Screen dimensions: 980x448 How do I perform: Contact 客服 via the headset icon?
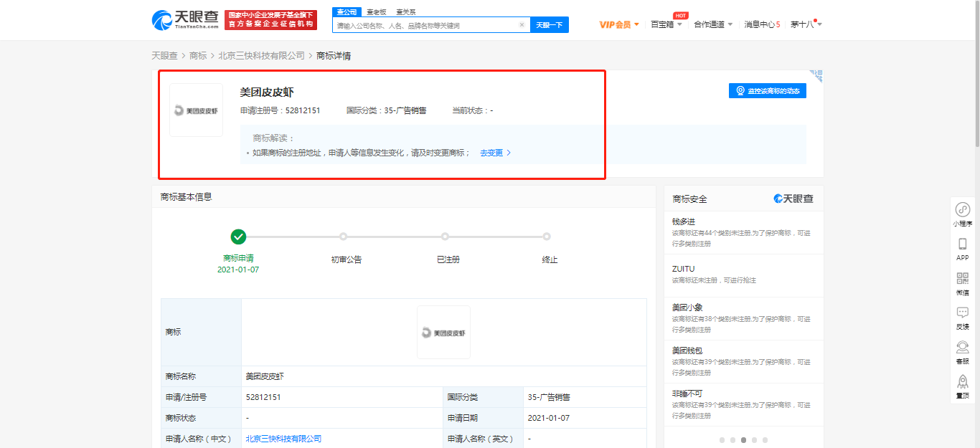coord(962,348)
